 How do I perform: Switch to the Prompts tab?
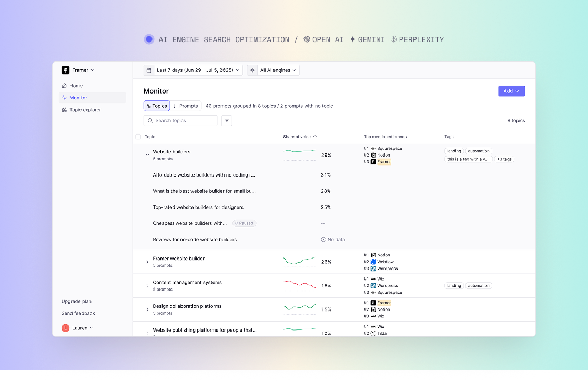(x=186, y=106)
